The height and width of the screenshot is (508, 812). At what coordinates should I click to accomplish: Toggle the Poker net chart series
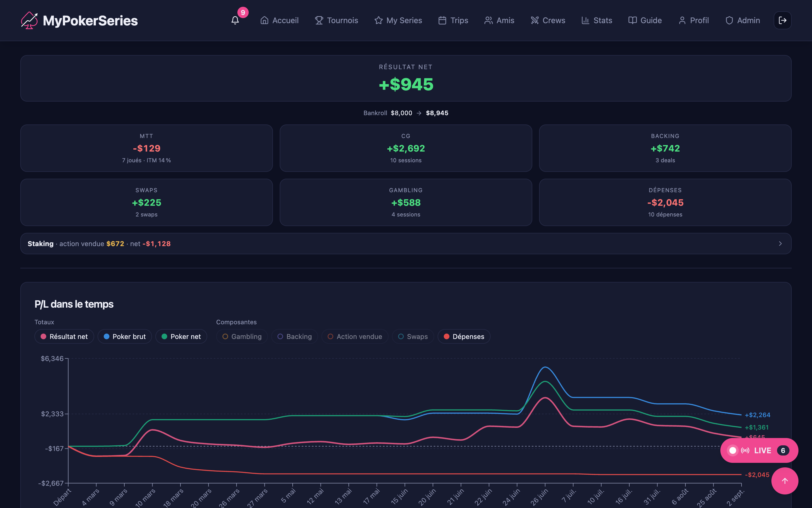tap(181, 336)
